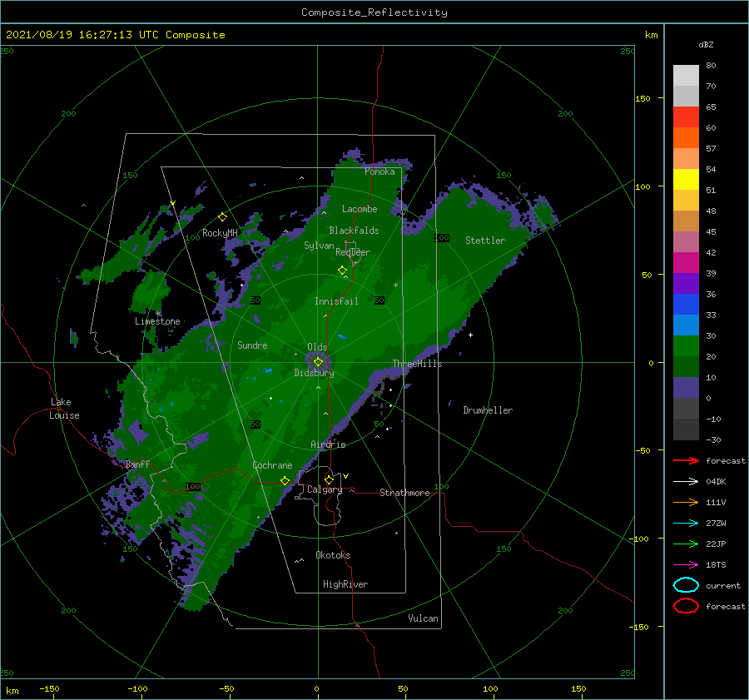The width and height of the screenshot is (749, 700).
Task: Click the Cochrane city label
Action: [272, 465]
